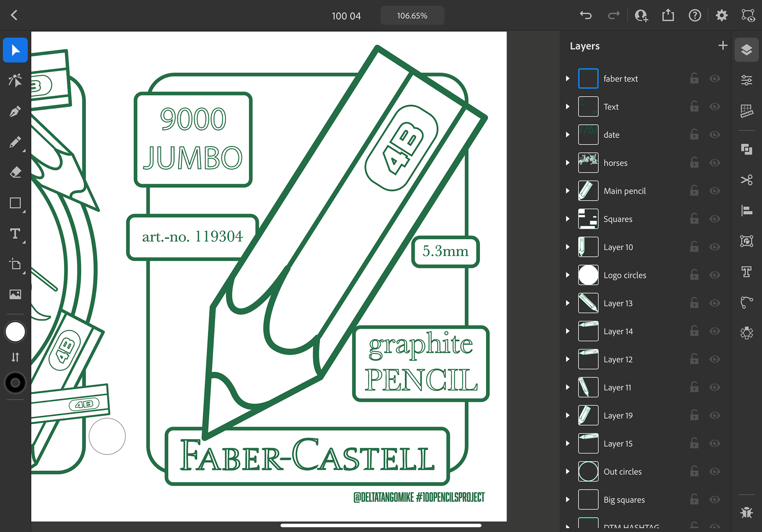Image resolution: width=762 pixels, height=532 pixels.
Task: Click the bug report icon
Action: pyautogui.click(x=747, y=512)
